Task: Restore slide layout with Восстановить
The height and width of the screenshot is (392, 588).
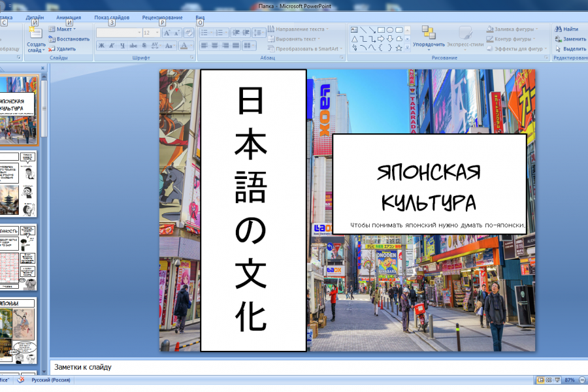Action: pyautogui.click(x=69, y=39)
